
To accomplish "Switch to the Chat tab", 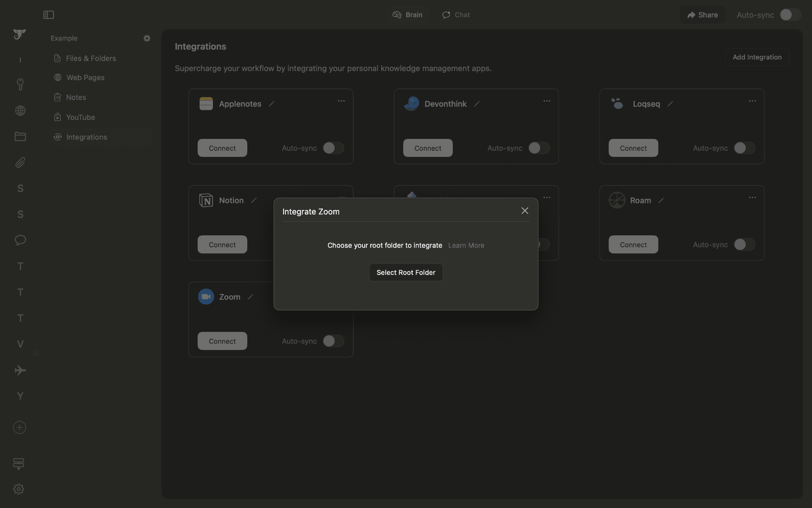I will tap(456, 15).
